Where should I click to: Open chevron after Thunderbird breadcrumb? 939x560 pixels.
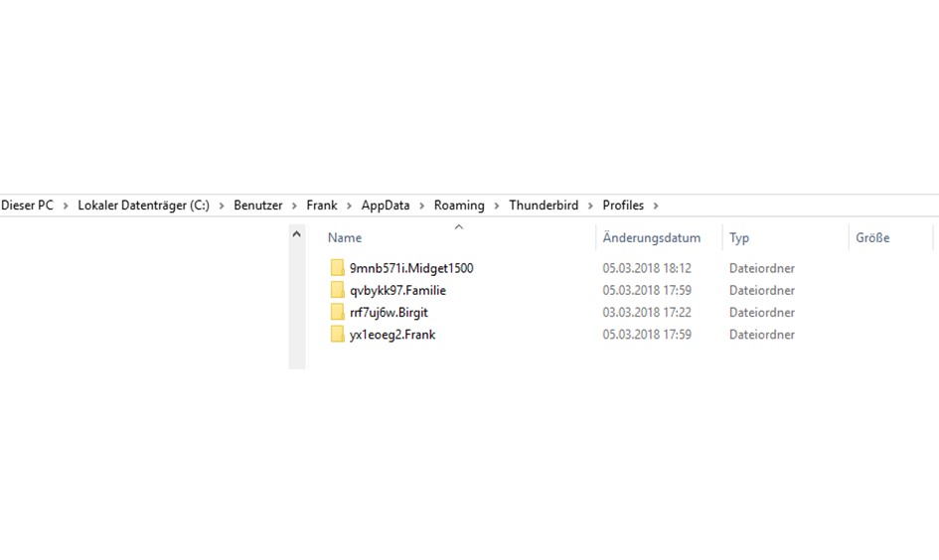590,206
